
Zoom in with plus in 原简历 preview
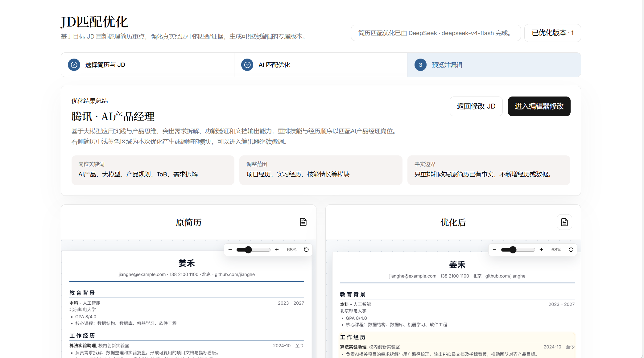(x=277, y=250)
